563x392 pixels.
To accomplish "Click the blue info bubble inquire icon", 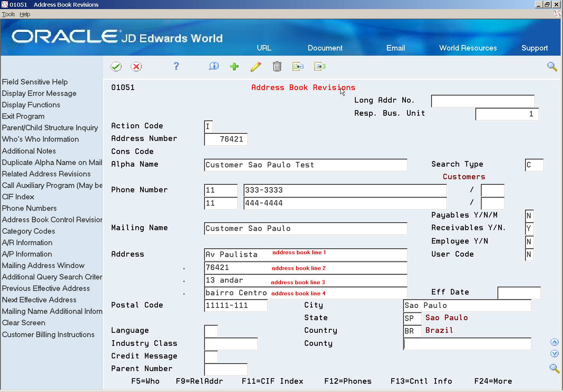I will [x=214, y=66].
